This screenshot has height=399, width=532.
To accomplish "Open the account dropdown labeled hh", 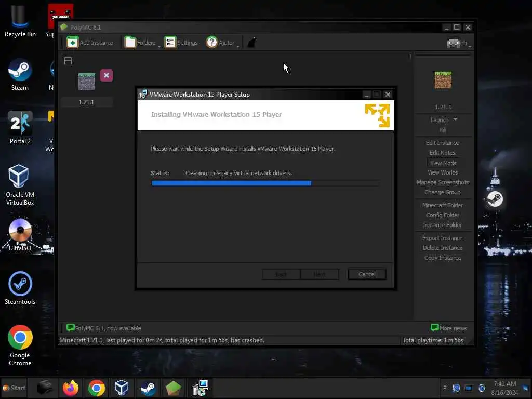I will click(x=459, y=43).
